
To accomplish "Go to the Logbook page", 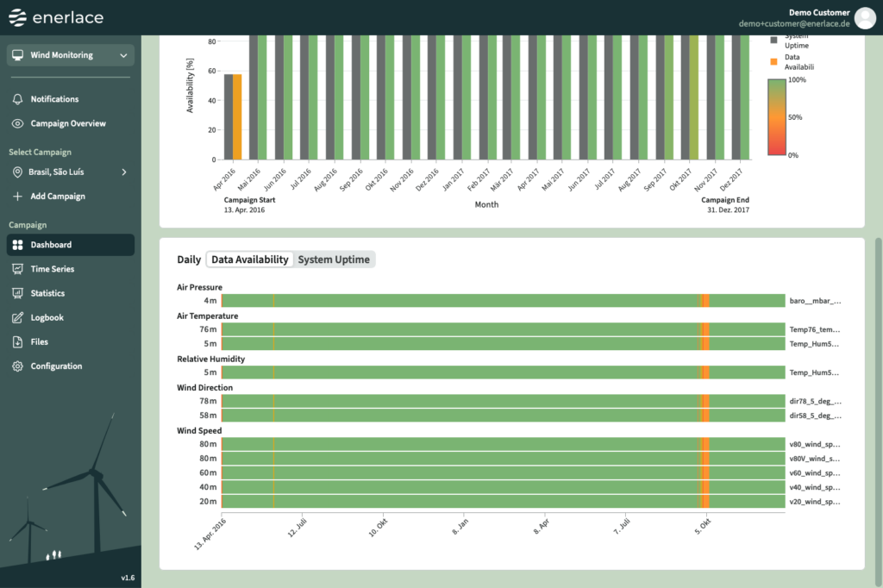I will tap(47, 317).
